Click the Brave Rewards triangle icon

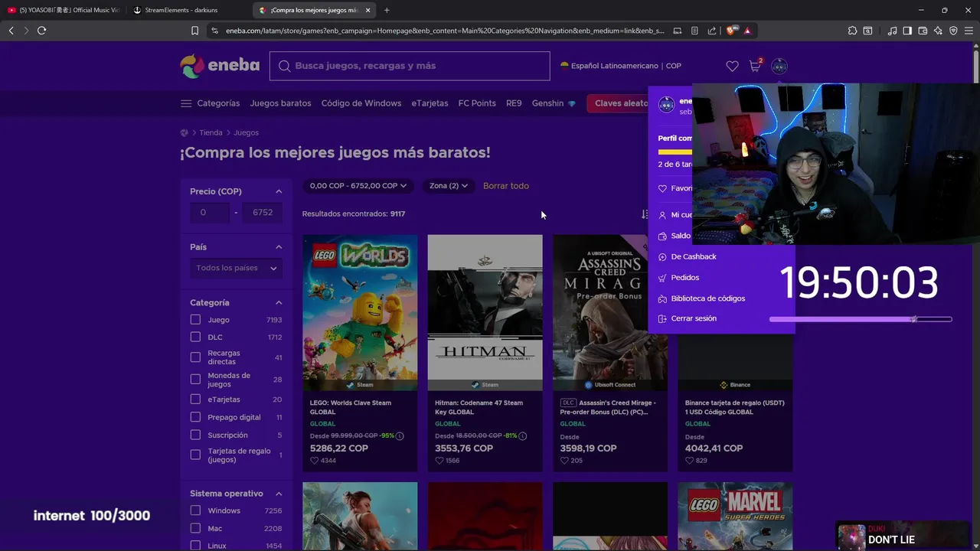coord(746,31)
